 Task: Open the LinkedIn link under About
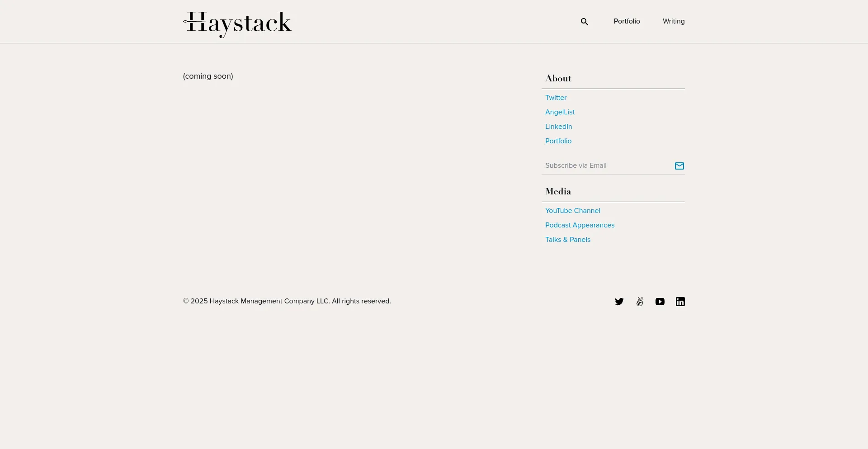pos(558,127)
